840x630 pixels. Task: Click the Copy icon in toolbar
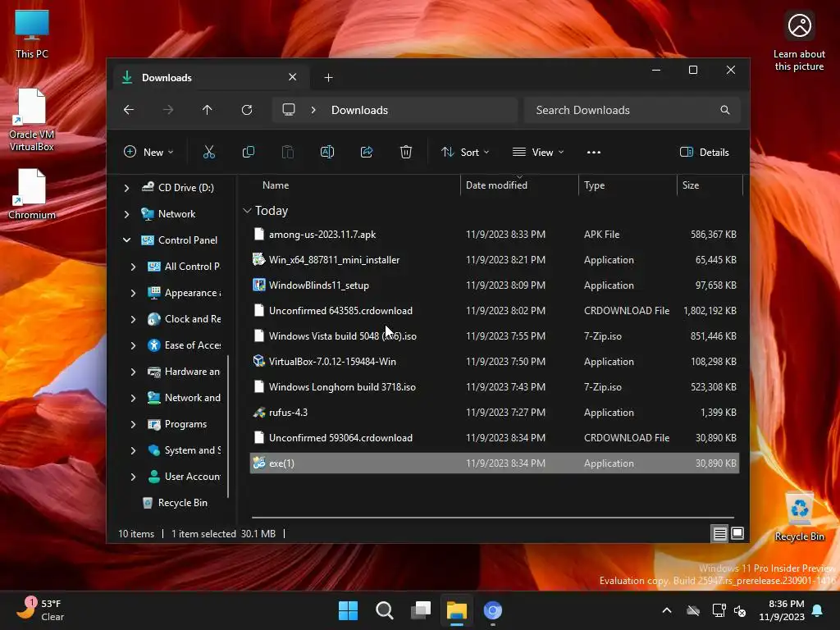click(248, 152)
